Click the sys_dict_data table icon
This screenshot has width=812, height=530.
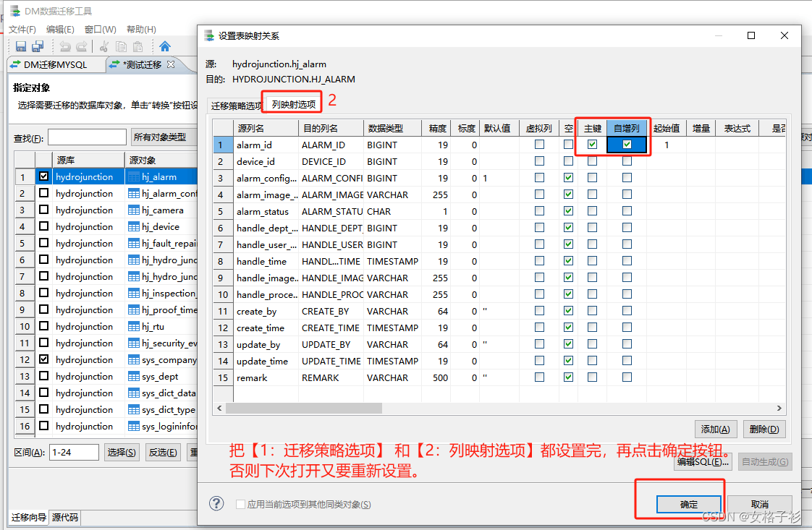coord(134,393)
